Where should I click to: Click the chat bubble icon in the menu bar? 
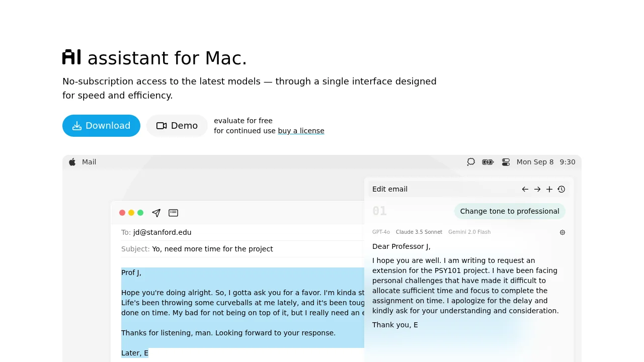pos(470,162)
